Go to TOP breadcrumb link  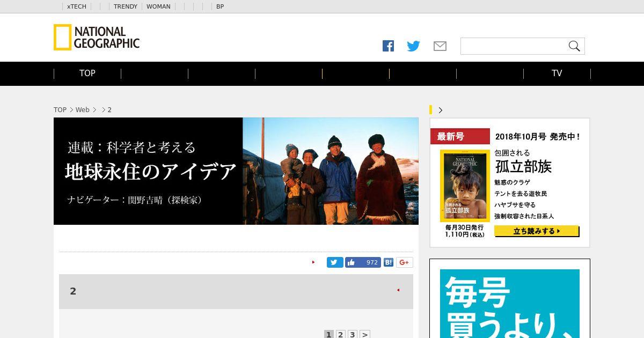pos(60,109)
